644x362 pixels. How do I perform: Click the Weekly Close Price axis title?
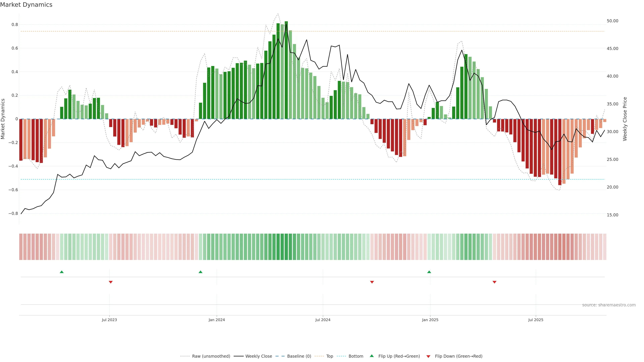point(625,119)
